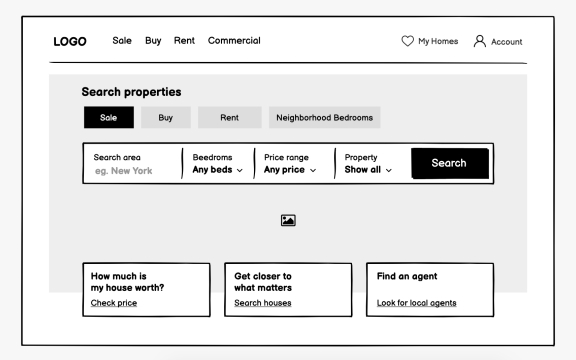The image size is (576, 360).
Task: Click the black Search button
Action: [450, 163]
